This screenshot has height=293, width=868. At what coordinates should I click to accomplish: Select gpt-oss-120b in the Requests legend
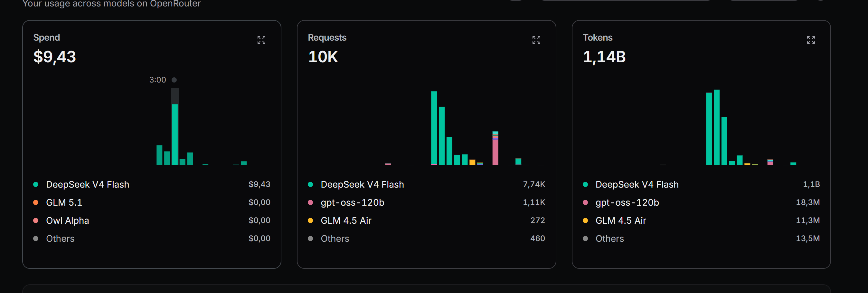point(353,202)
